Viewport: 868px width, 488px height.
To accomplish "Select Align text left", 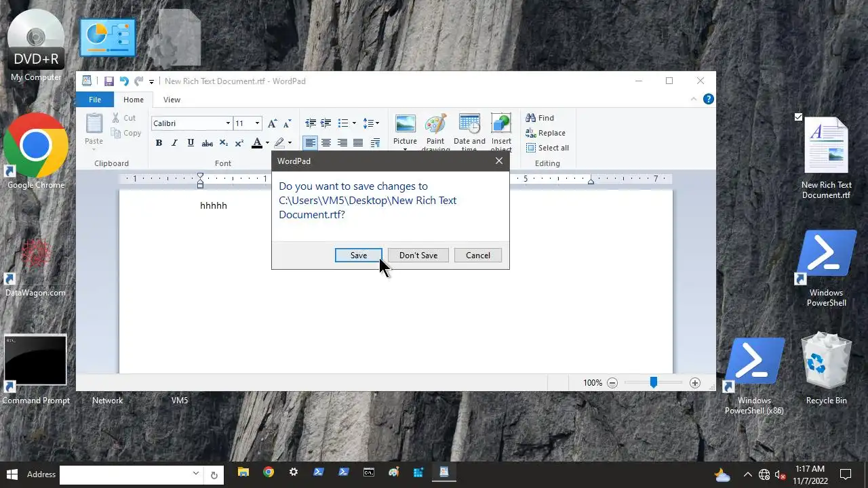I will (x=310, y=143).
